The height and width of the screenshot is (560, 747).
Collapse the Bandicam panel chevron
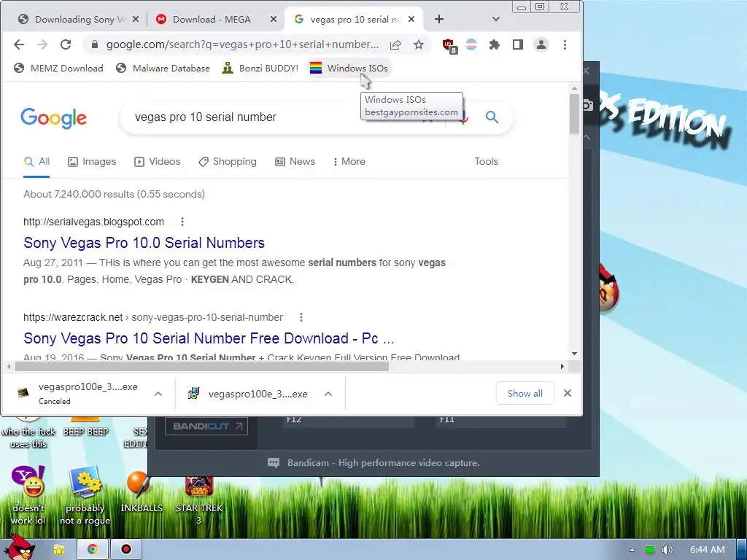click(587, 137)
